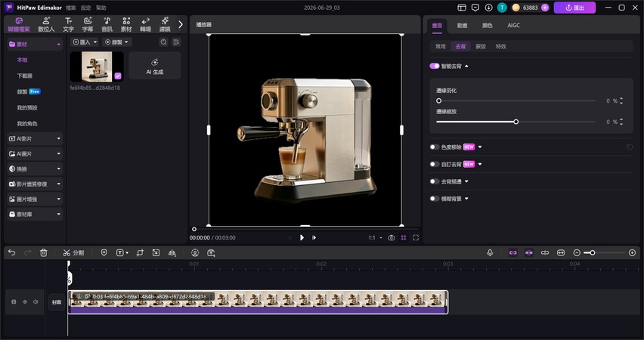The width and height of the screenshot is (644, 340).
Task: Open 我的預設 in sidebar
Action: coord(27,107)
